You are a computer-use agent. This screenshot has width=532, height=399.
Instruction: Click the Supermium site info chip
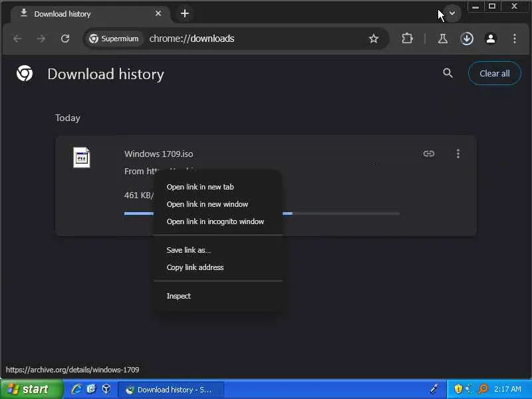click(x=114, y=39)
